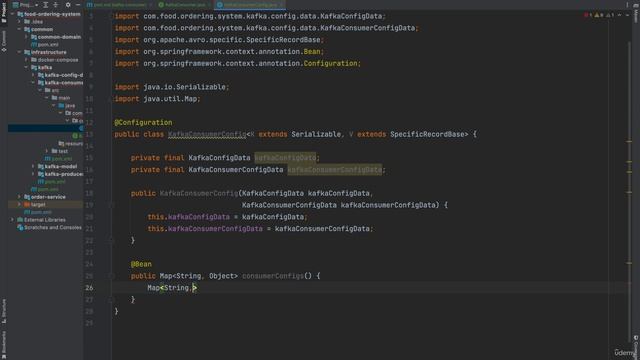Switch to the pom.xml (kafka-consumer) editor tab
Viewport: 640px width, 360px height.
118,5
